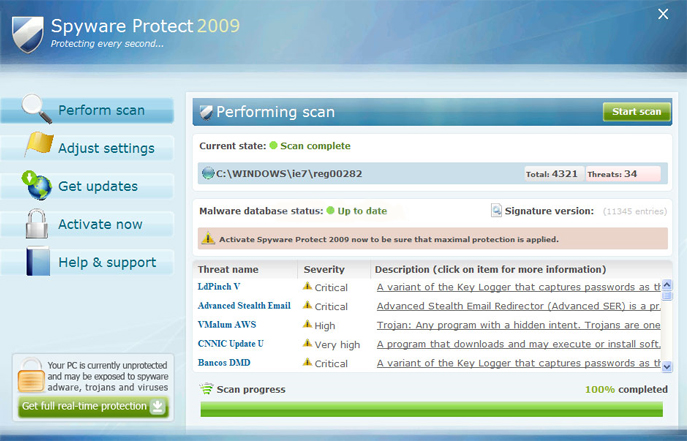687x441 pixels.
Task: Open the Bancos DMD Key Logger description
Action: tap(519, 363)
